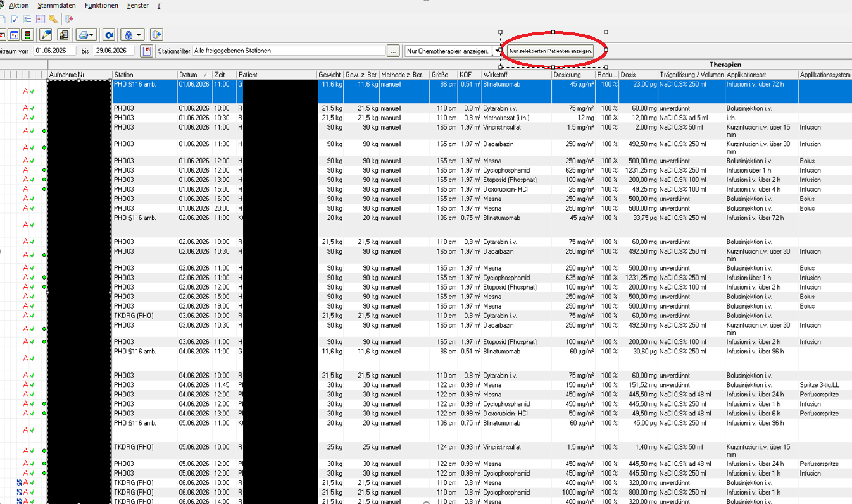Image resolution: width=852 pixels, height=504 pixels.
Task: Expand the padlock dropdown arrow
Action: 139,35
